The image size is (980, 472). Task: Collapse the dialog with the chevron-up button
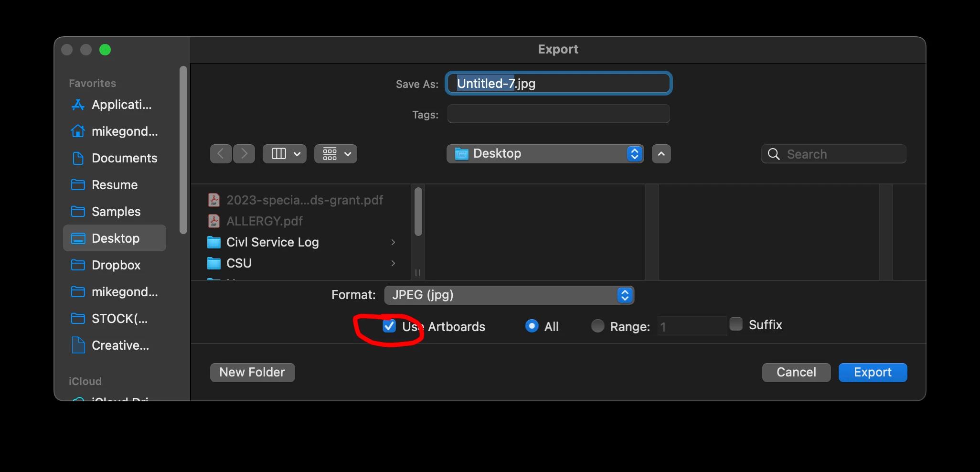tap(661, 154)
